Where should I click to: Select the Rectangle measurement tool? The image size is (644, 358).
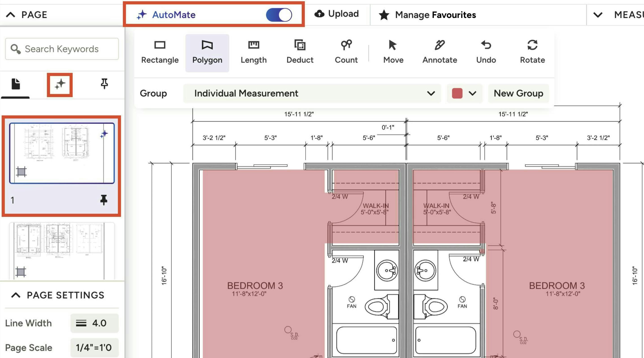pos(160,52)
